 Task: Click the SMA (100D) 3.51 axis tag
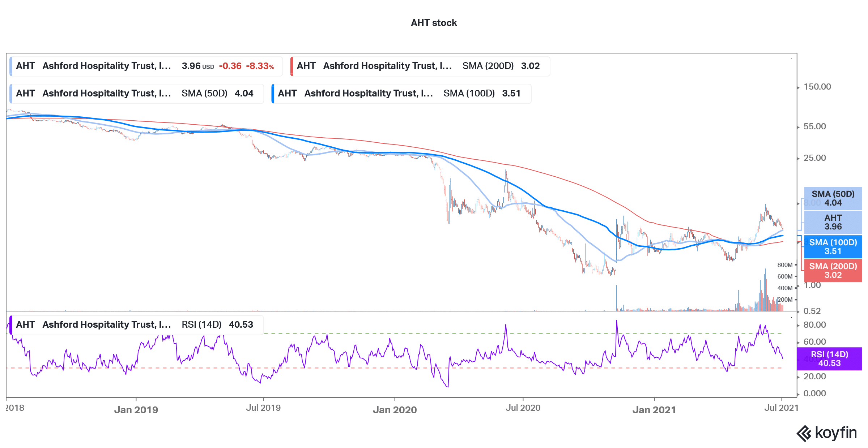tap(833, 247)
